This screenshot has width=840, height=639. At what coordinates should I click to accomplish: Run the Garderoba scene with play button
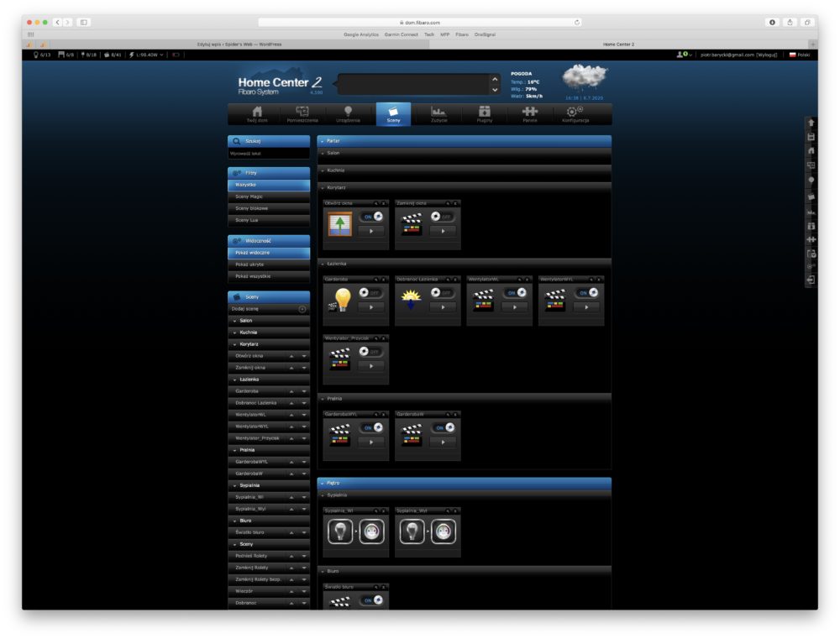[371, 307]
